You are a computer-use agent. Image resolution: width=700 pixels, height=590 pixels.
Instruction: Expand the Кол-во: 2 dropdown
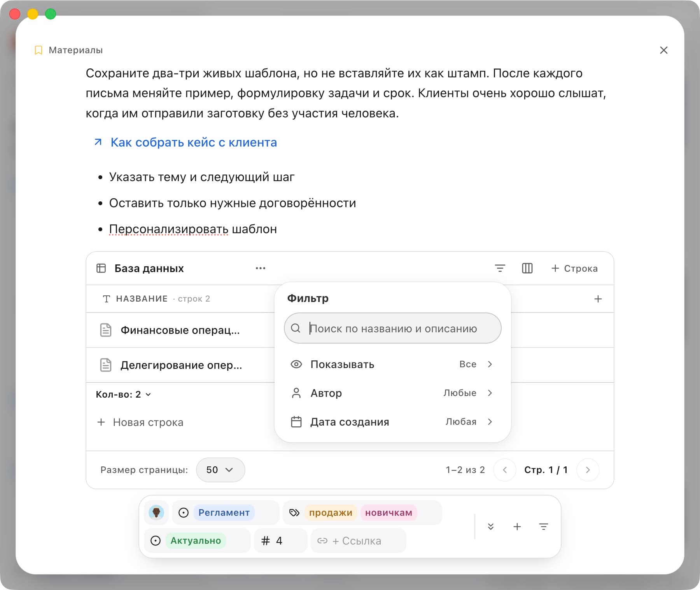[x=123, y=394]
